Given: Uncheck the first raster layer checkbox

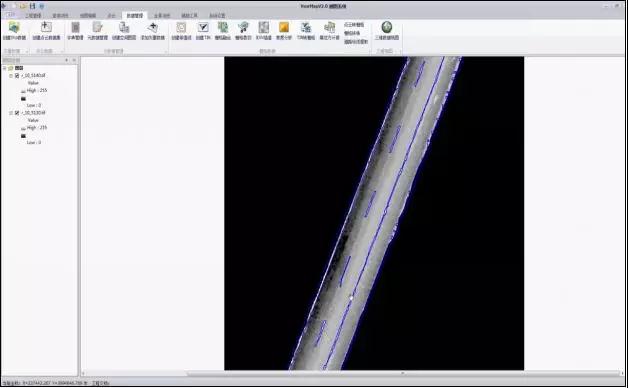Looking at the screenshot, I should [17, 76].
